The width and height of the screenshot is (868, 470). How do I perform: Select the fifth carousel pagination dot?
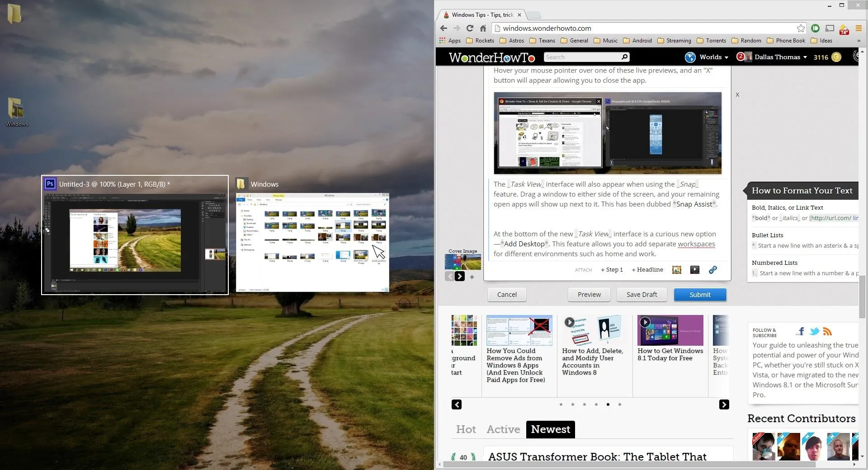[608, 404]
